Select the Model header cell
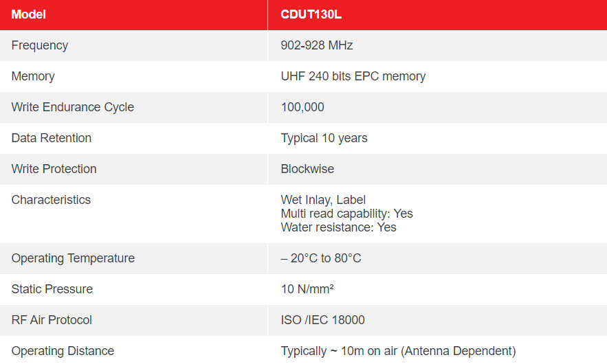607x364 pixels. pyautogui.click(x=133, y=14)
